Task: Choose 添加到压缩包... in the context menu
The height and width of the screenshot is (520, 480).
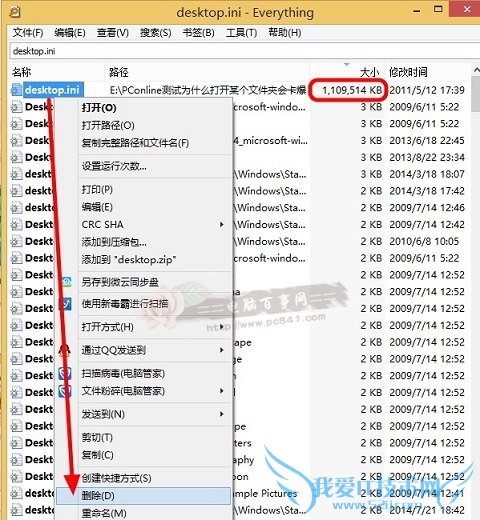Action: point(114,242)
